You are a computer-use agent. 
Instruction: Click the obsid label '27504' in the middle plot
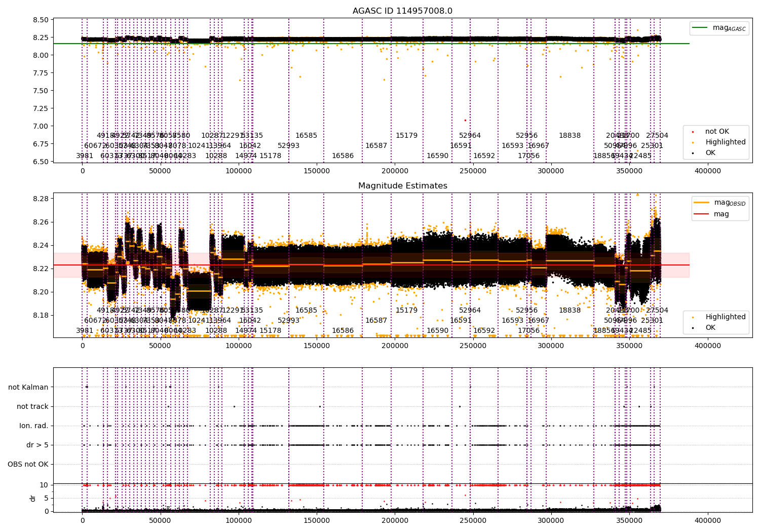tap(657, 311)
